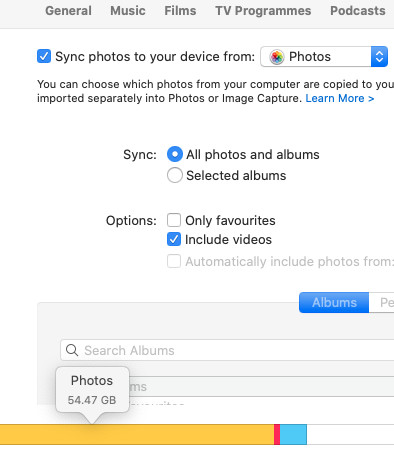Screen dimensions: 394x461
Task: Click the red storage bar segment
Action: click(x=277, y=434)
